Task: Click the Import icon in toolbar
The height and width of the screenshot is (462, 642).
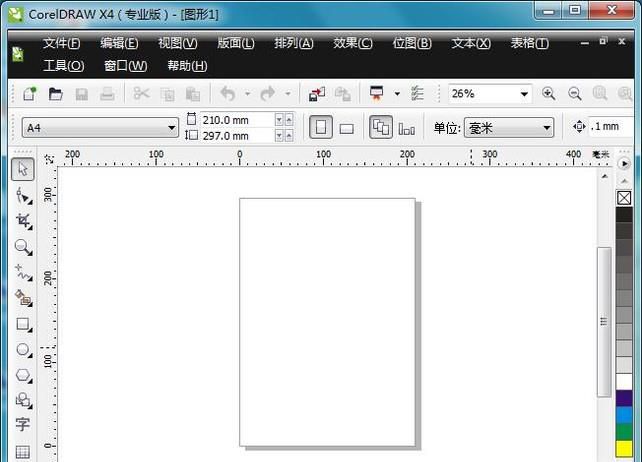Action: pos(316,94)
